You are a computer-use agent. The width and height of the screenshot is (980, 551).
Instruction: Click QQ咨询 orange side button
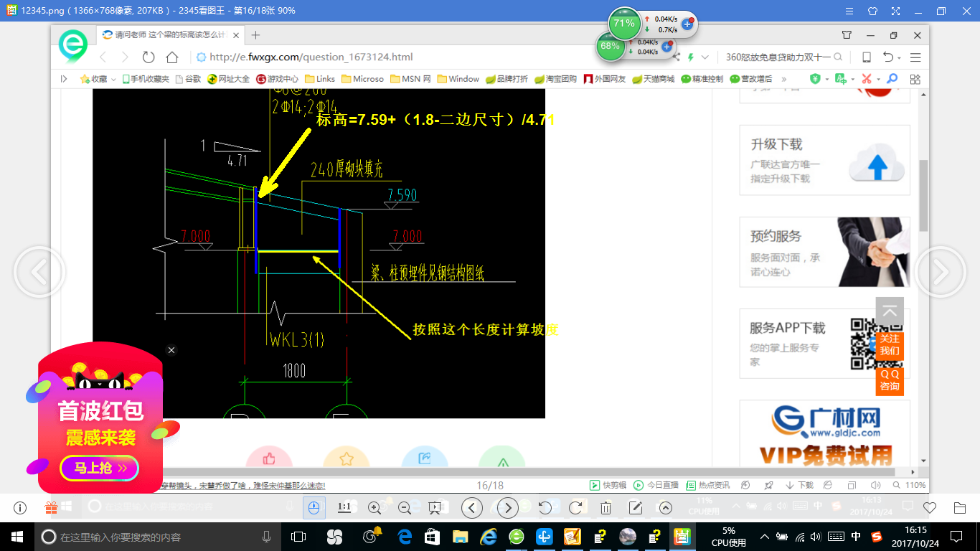(890, 380)
